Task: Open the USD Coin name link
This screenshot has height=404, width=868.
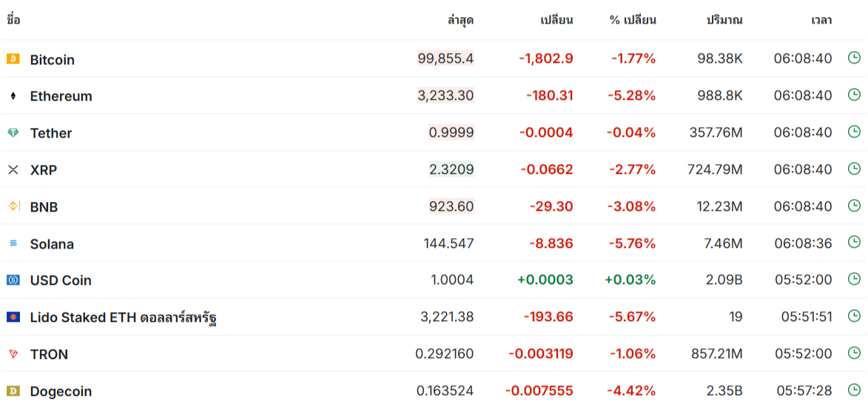Action: [61, 280]
